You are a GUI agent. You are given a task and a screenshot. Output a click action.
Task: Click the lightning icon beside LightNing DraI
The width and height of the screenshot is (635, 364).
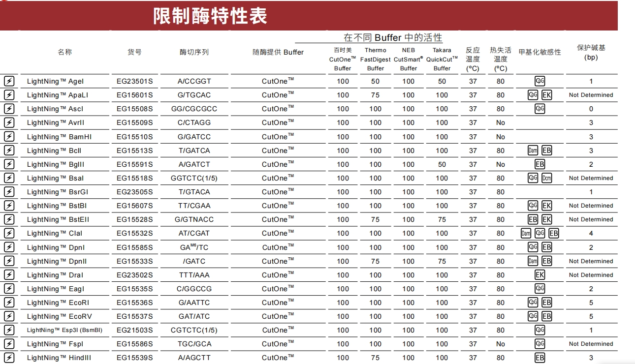(9, 275)
